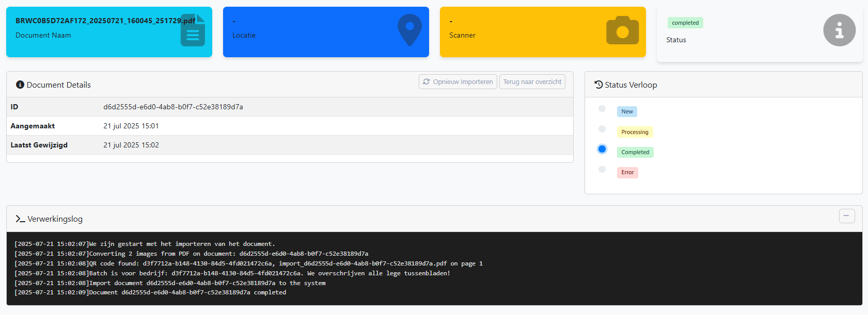Click the Scanner label on yellow card
Viewport: 868px width, 315px height.
pos(463,35)
